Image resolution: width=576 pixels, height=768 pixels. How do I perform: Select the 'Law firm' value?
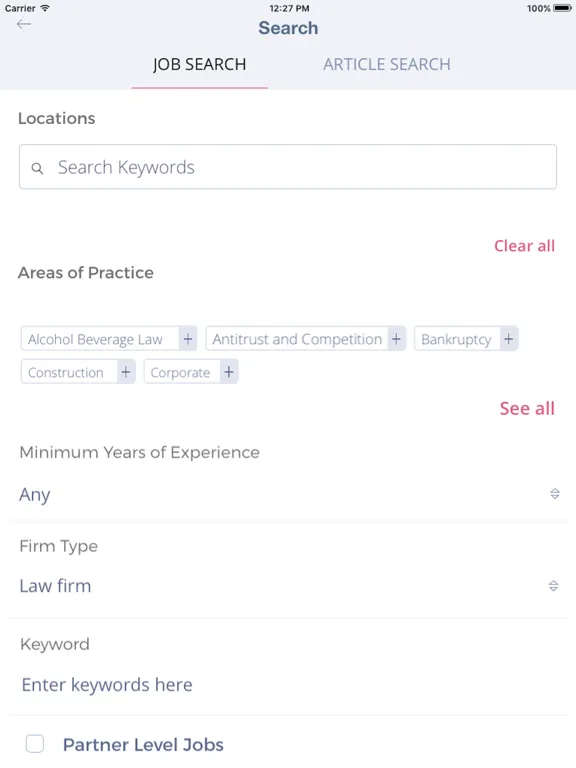coord(55,586)
